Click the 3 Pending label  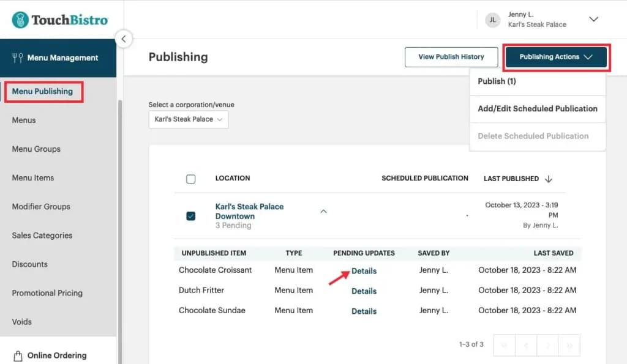point(233,225)
